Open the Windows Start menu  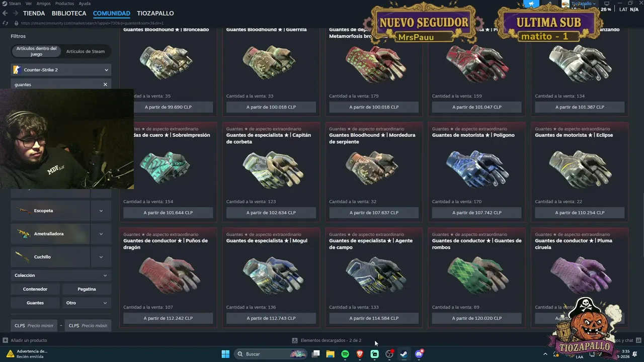225,354
